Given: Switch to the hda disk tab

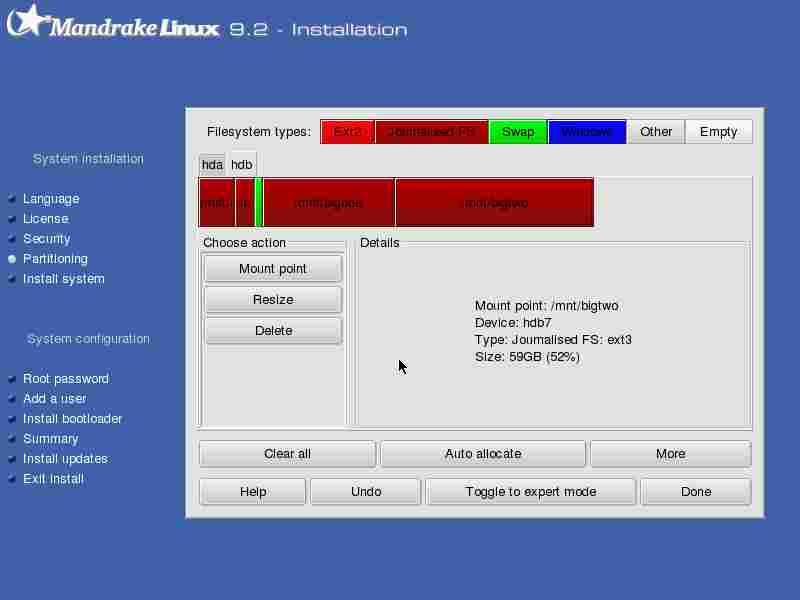Looking at the screenshot, I should 212,165.
